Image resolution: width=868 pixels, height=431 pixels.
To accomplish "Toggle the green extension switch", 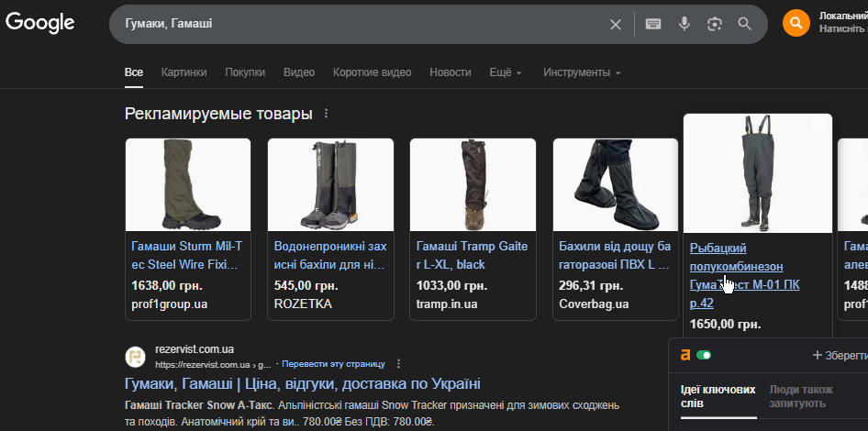I will tap(704, 355).
